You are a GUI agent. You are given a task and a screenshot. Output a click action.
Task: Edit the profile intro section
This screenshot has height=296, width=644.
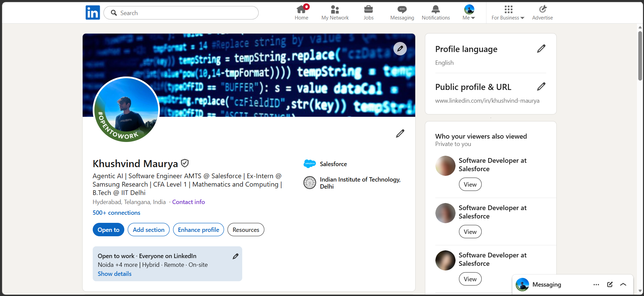click(x=400, y=134)
